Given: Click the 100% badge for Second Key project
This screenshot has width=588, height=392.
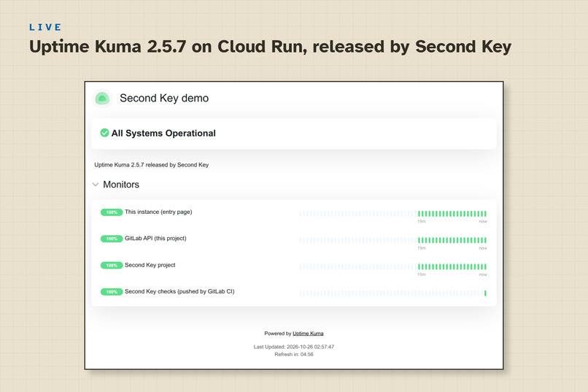Looking at the screenshot, I should [x=112, y=265].
